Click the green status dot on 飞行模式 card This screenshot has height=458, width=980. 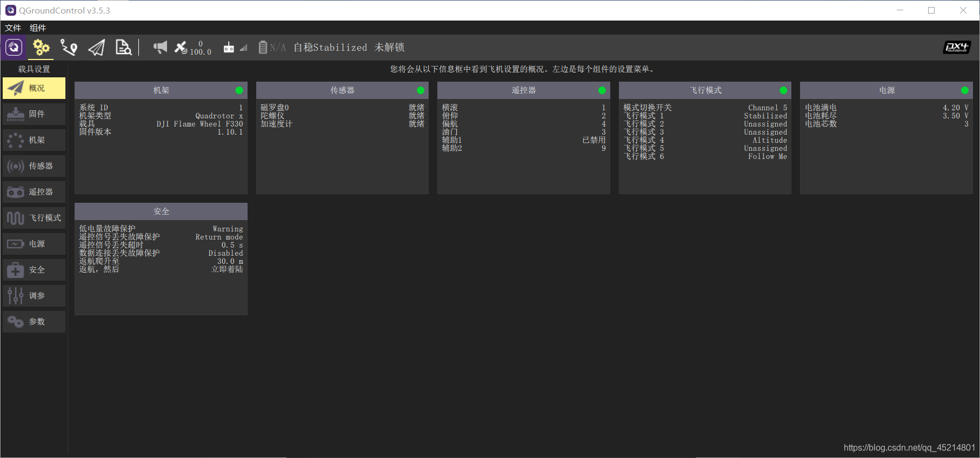coord(783,90)
